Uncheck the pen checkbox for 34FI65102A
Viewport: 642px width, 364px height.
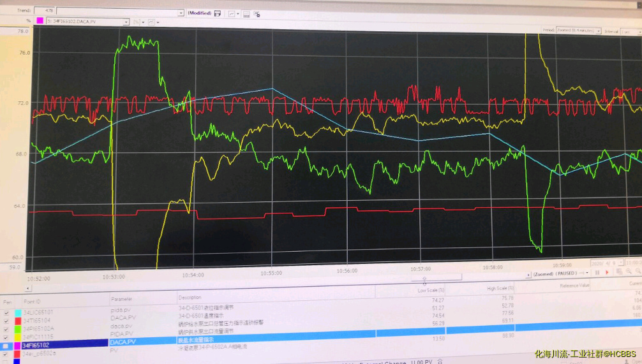click(x=6, y=329)
